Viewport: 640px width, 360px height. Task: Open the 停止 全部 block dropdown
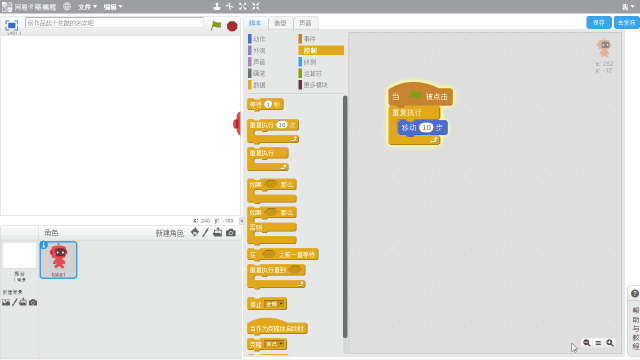(x=275, y=304)
